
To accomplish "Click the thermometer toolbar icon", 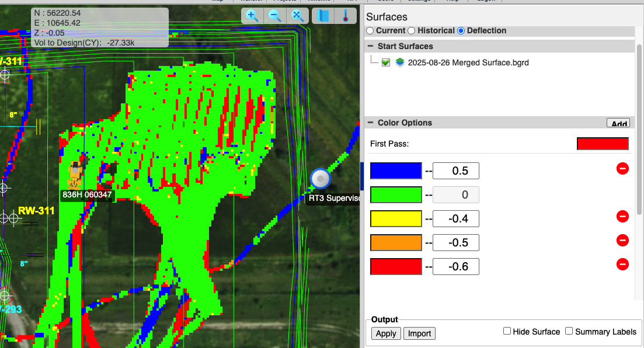I will tap(346, 16).
